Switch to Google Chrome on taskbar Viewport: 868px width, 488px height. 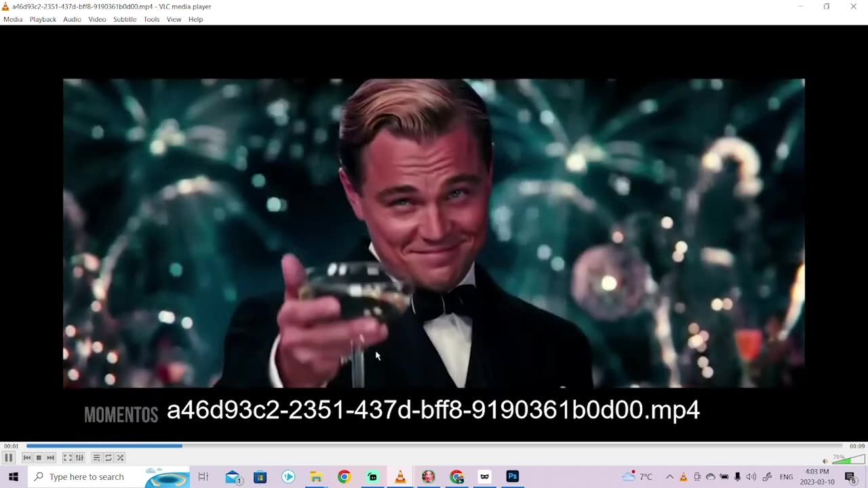click(x=344, y=476)
